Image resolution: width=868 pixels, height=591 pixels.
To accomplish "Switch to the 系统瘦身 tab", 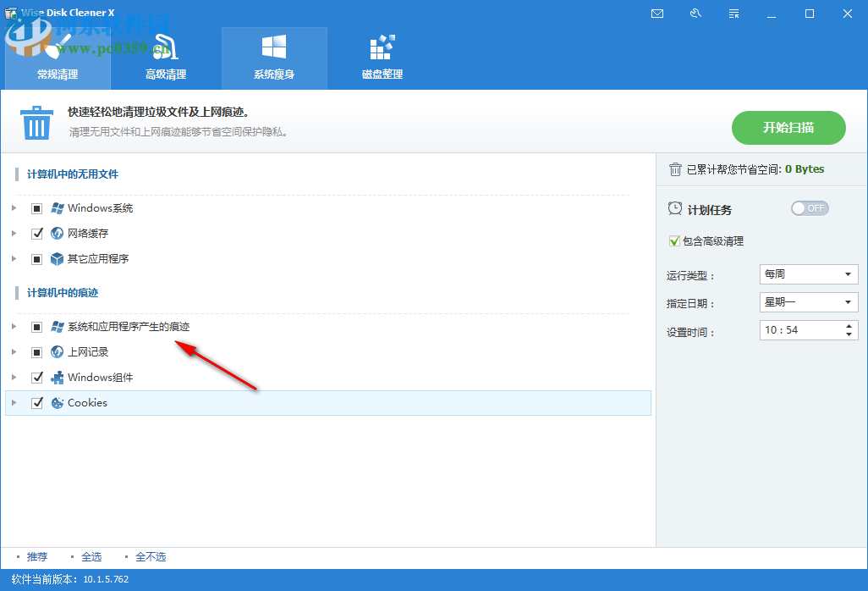I will click(x=274, y=58).
